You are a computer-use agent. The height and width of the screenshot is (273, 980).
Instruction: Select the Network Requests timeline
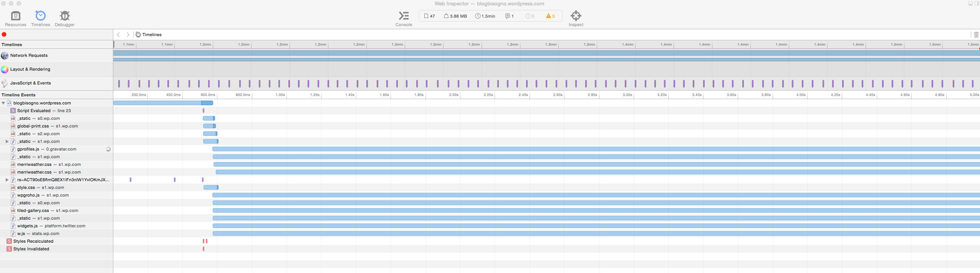pyautogui.click(x=29, y=55)
